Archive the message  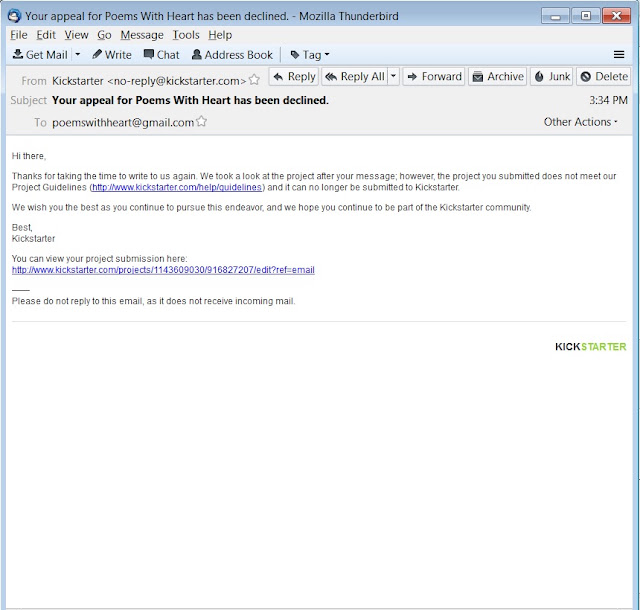[x=498, y=76]
